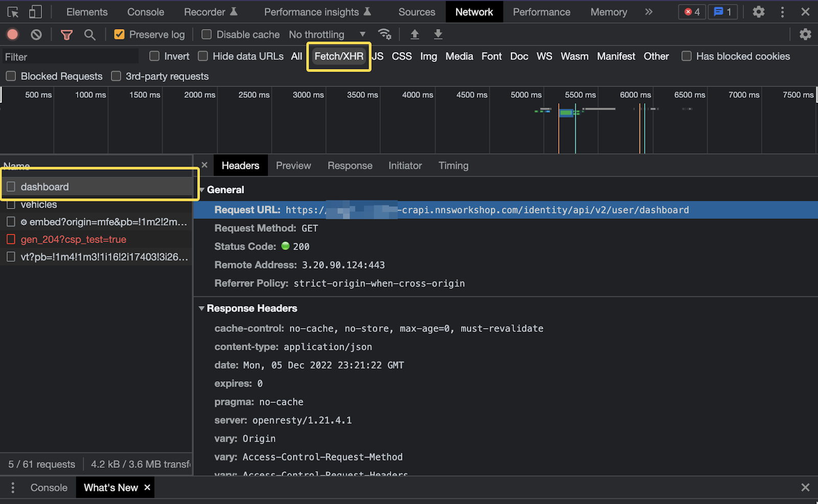Image resolution: width=818 pixels, height=504 pixels.
Task: Toggle the Preserve log checkbox
Action: (x=119, y=34)
